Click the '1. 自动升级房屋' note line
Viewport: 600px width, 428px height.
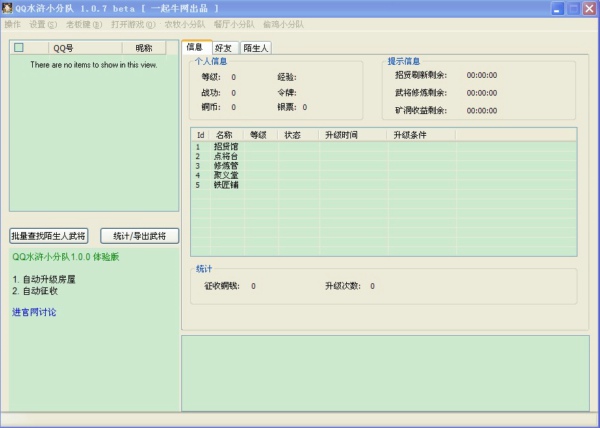(44, 280)
